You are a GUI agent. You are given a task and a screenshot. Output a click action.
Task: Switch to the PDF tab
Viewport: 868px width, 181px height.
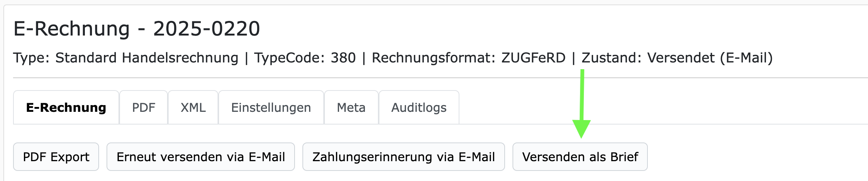click(x=144, y=108)
